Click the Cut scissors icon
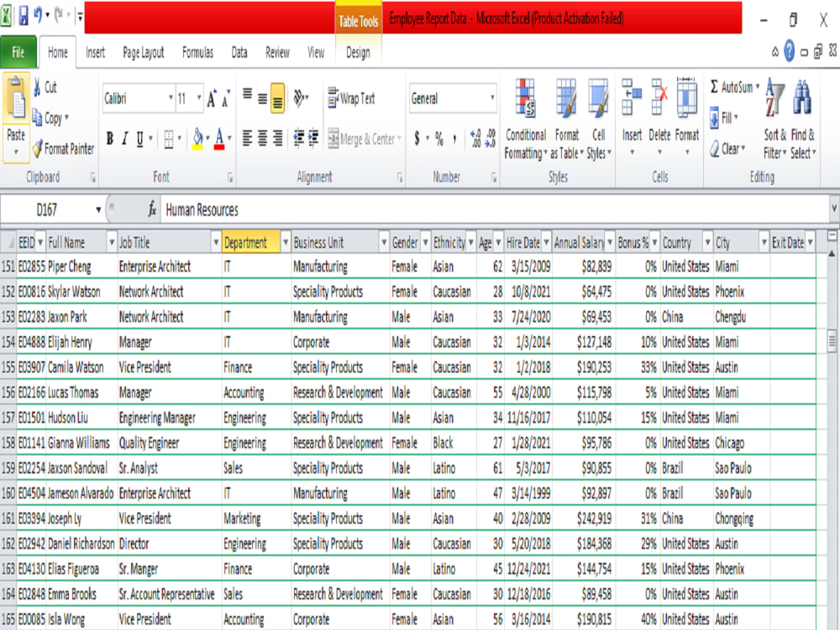This screenshot has height=630, width=840. point(37,87)
